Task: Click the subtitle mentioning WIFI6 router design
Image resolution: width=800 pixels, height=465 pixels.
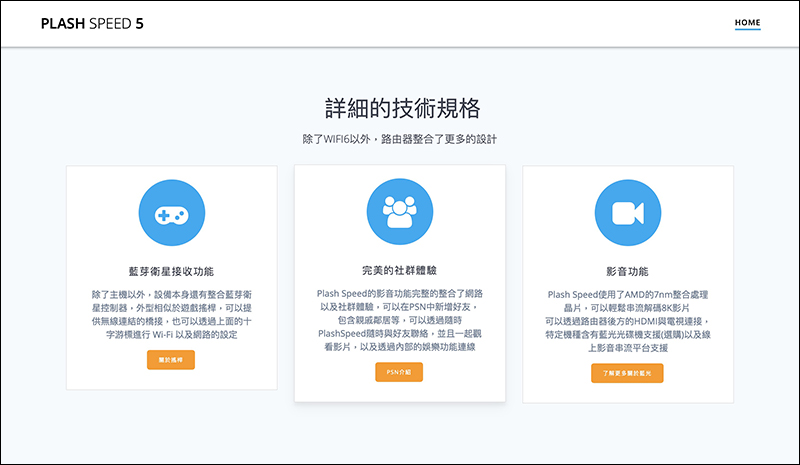Action: [x=399, y=139]
